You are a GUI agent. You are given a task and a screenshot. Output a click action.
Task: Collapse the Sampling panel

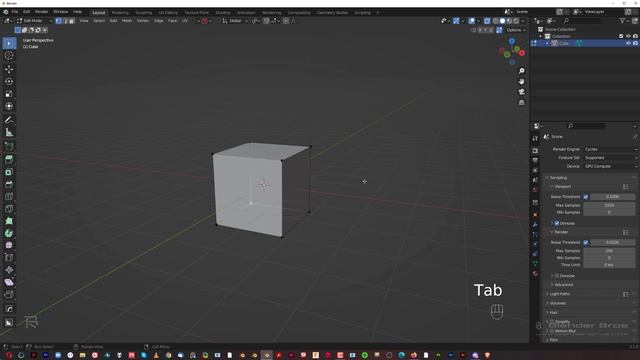click(x=558, y=178)
